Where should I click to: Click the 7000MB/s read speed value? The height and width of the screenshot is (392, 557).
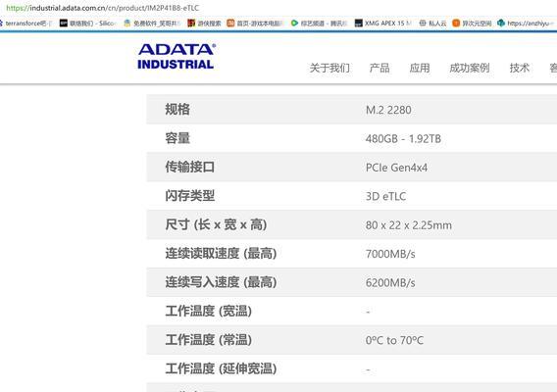390,254
